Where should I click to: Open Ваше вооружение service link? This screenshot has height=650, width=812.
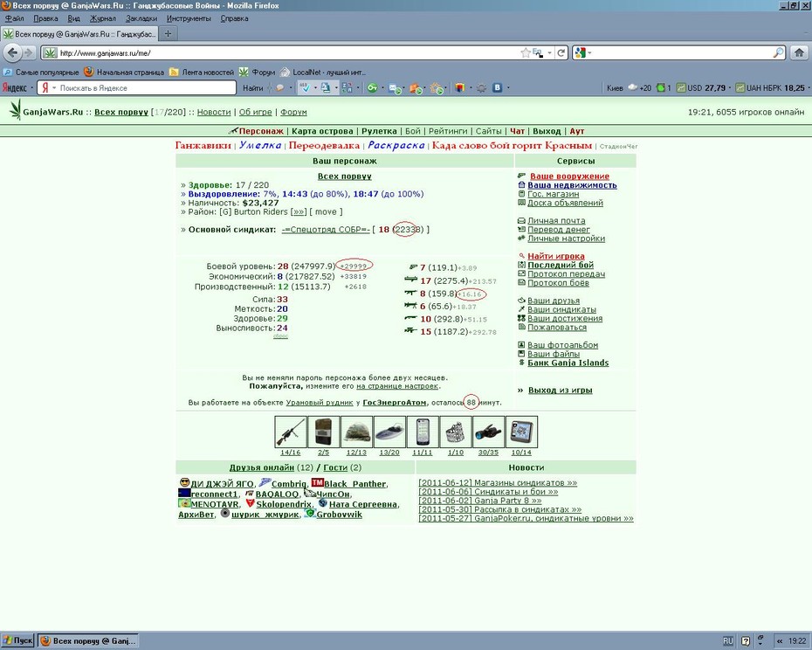569,176
